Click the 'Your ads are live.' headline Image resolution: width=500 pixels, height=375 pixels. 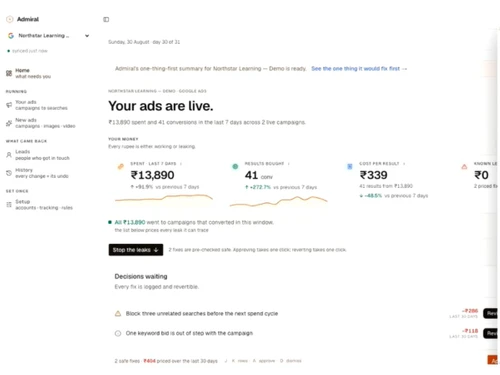[x=161, y=106]
